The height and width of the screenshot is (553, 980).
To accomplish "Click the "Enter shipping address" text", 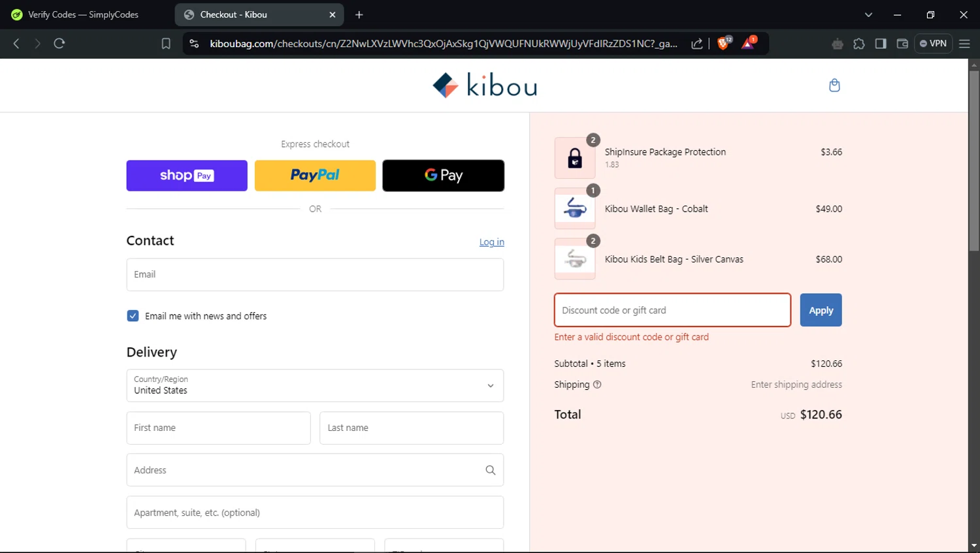I will (796, 385).
